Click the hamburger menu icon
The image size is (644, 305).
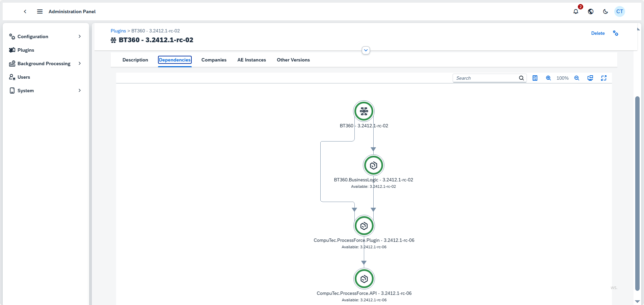(x=40, y=11)
